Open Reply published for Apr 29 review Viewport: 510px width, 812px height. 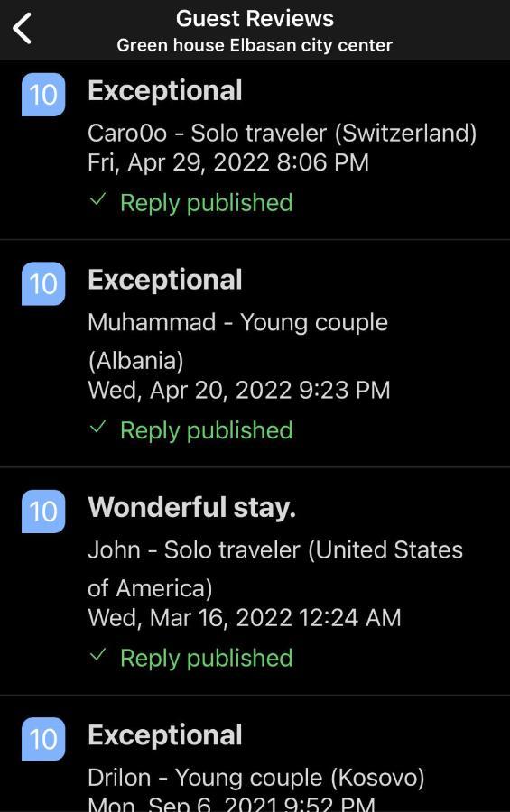pos(207,202)
